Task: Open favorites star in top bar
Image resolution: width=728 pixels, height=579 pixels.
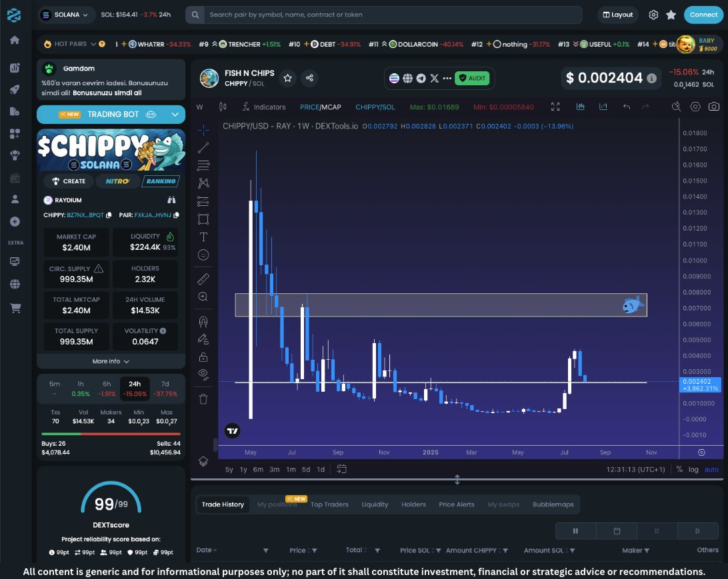Action: [x=671, y=15]
